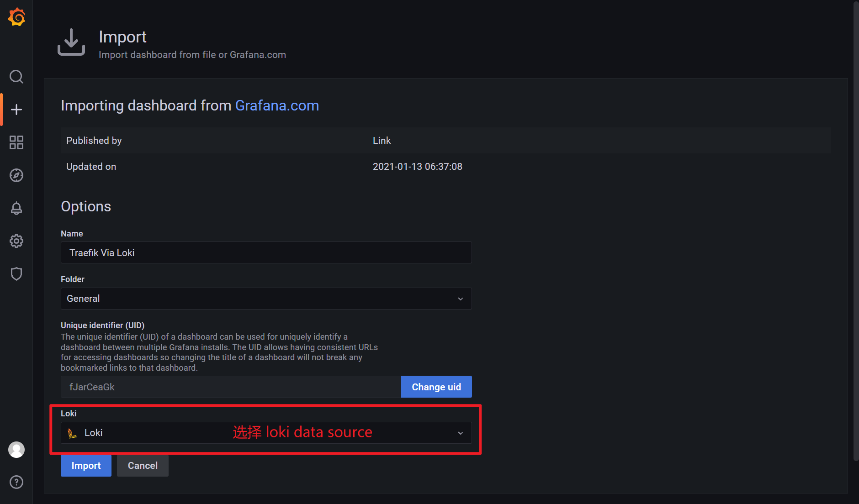
Task: Open the Dashboards grid icon
Action: [16, 142]
